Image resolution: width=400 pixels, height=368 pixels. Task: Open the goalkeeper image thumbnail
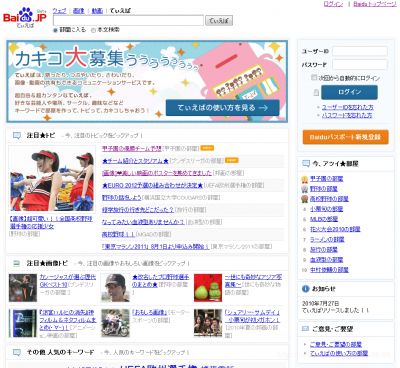pyautogui.click(x=23, y=288)
